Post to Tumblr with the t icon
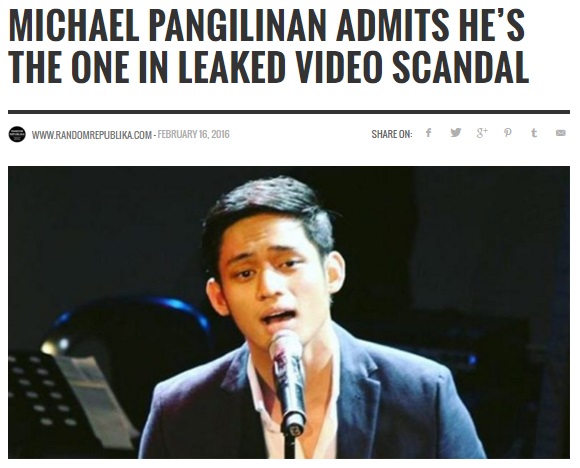This screenshot has width=580, height=468. [x=534, y=133]
